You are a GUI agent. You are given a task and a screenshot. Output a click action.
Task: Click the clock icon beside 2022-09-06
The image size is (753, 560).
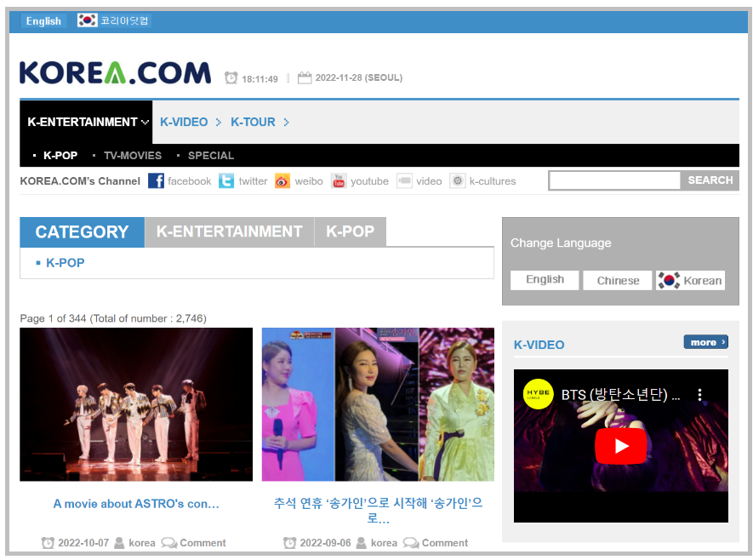(x=290, y=543)
